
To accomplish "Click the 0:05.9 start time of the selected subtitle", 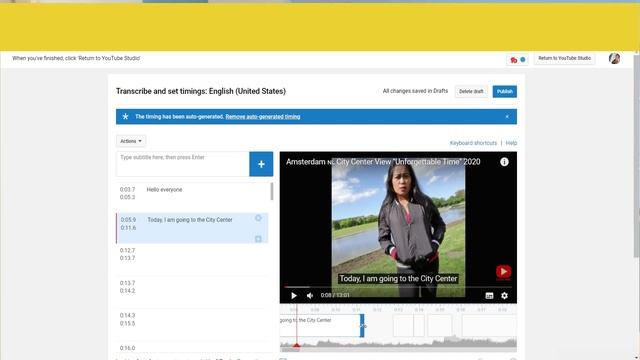I will coord(128,220).
